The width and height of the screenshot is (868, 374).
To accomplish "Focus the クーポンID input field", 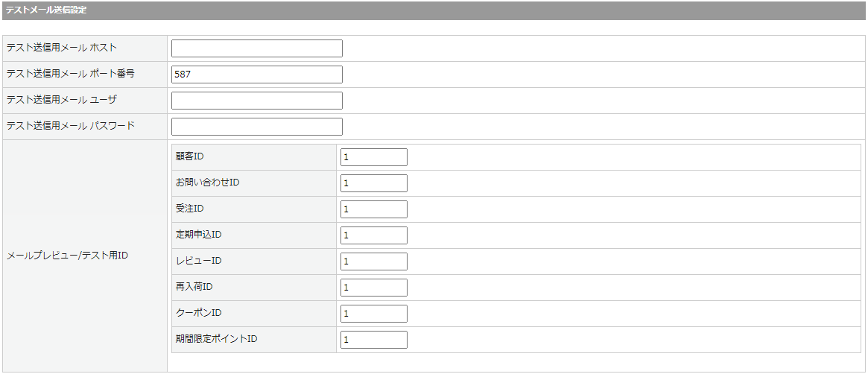I will pyautogui.click(x=373, y=314).
